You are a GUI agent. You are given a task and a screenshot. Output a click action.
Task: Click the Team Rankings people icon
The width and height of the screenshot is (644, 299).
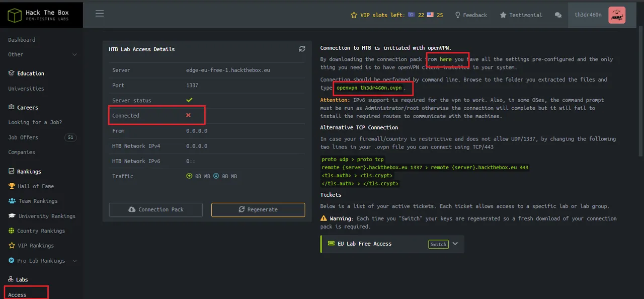click(x=12, y=201)
